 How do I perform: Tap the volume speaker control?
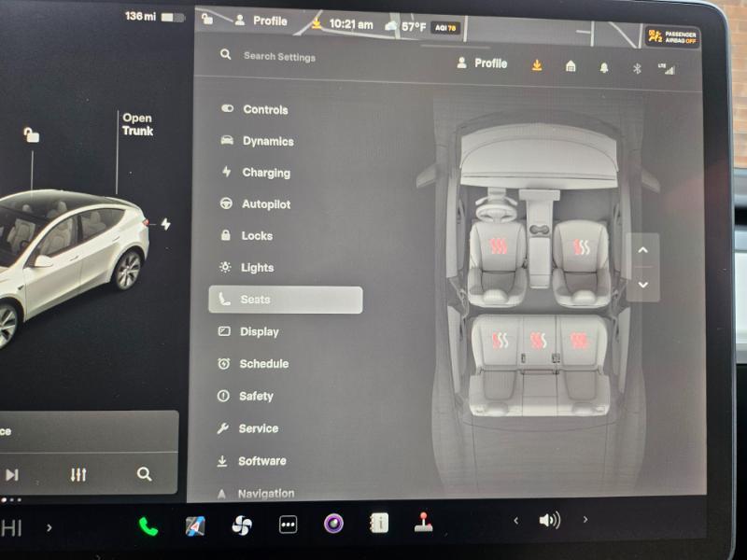tap(550, 520)
